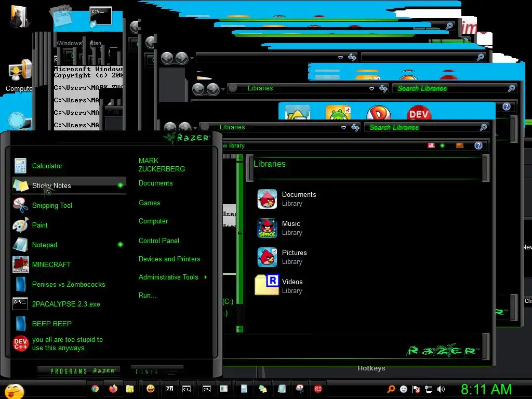
Task: Click the red DEV icon in second window
Action: click(419, 113)
